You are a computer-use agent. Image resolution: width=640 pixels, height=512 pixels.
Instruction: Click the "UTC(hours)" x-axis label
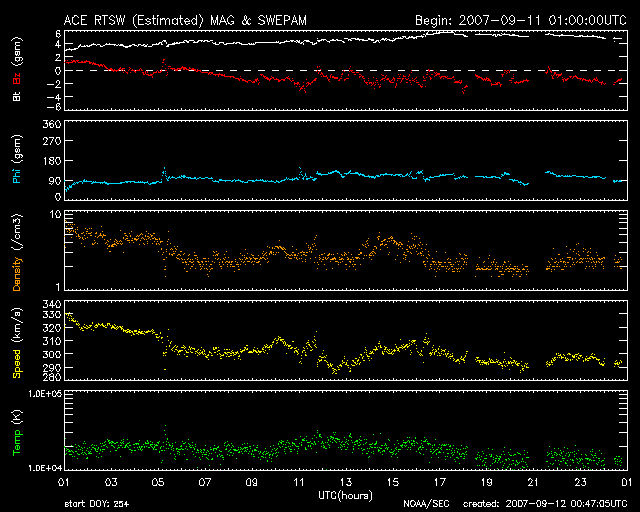coord(345,496)
